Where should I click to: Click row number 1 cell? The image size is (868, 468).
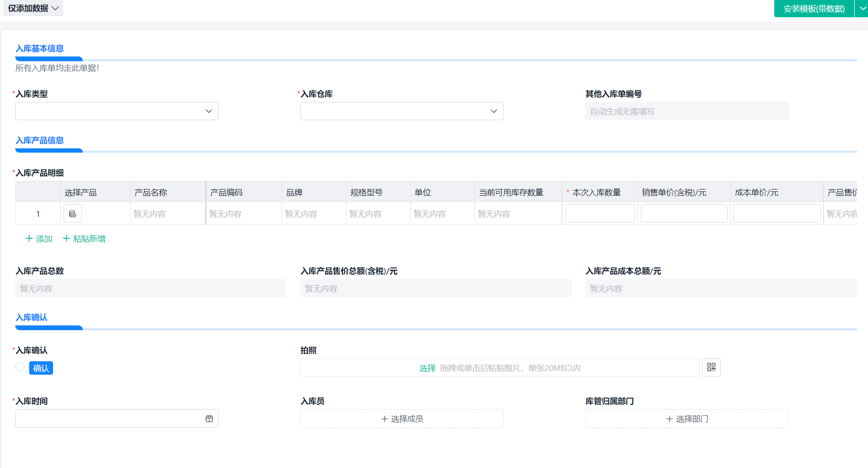38,214
